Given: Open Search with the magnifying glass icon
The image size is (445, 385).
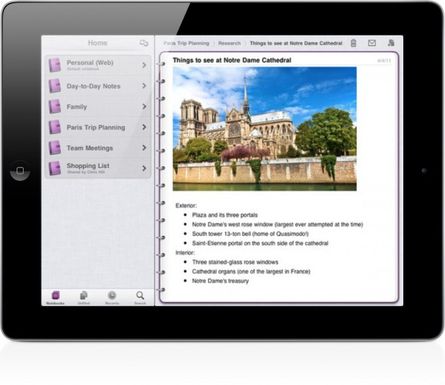Looking at the screenshot, I should (x=140, y=297).
